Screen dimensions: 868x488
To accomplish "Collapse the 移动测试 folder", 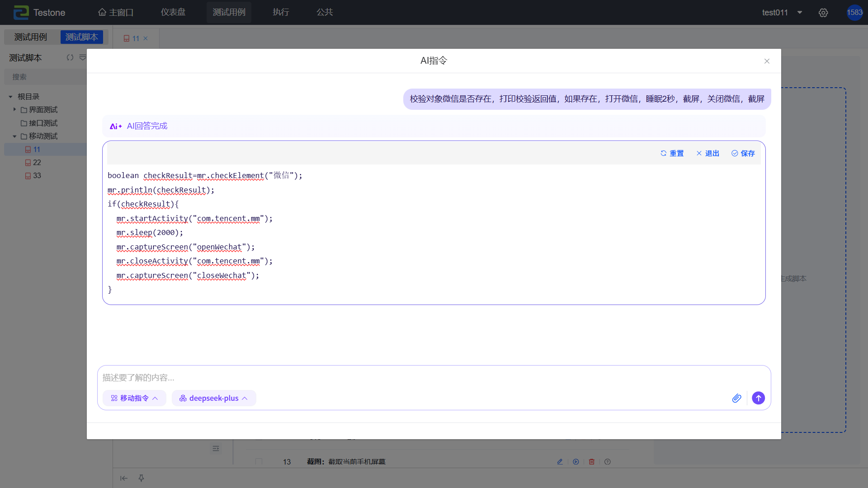I will pos(14,136).
